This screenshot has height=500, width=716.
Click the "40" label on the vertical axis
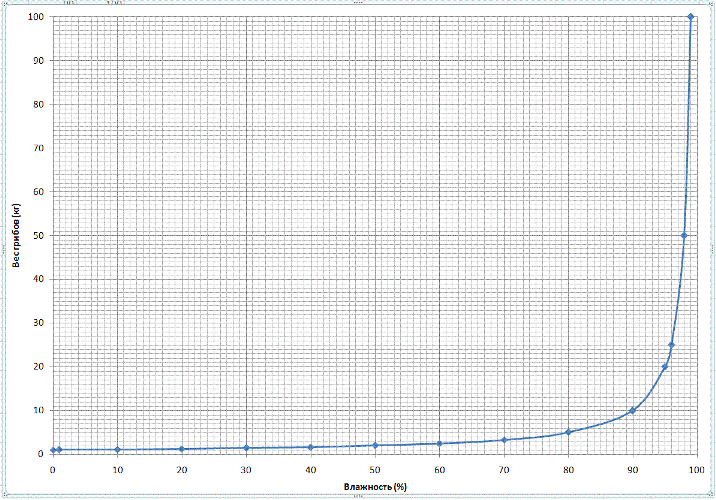(39, 279)
